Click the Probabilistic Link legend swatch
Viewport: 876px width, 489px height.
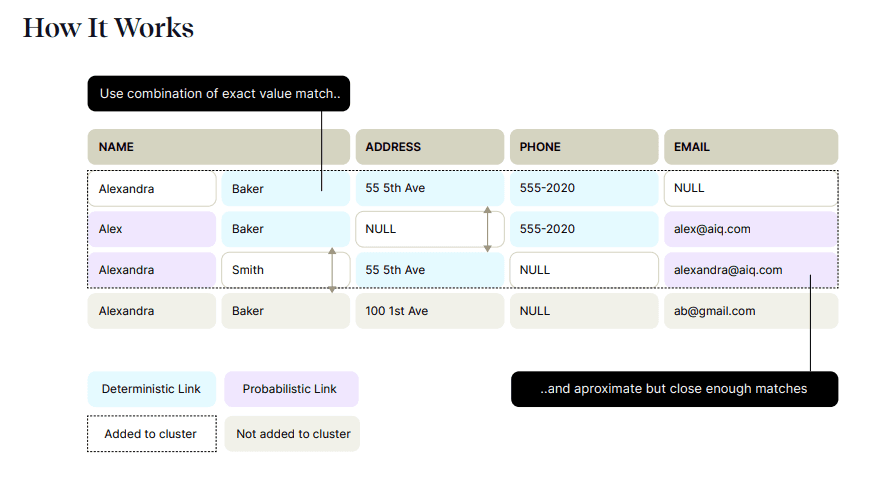(x=290, y=389)
